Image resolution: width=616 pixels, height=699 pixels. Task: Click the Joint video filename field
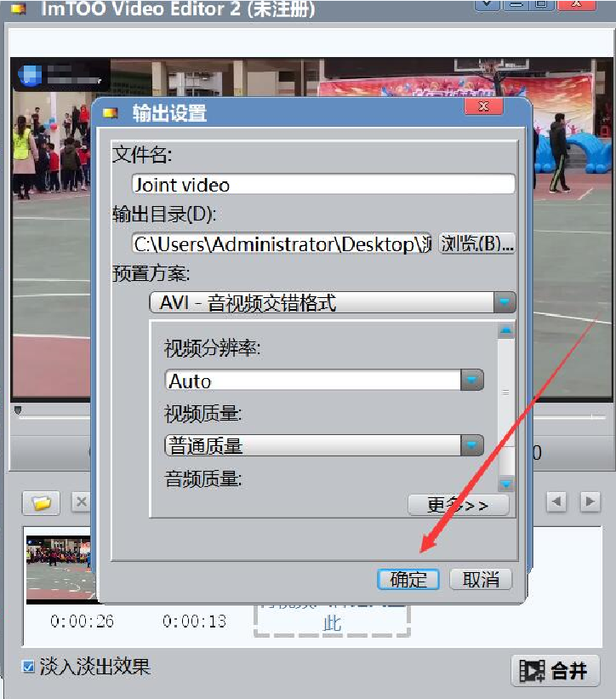(x=323, y=184)
